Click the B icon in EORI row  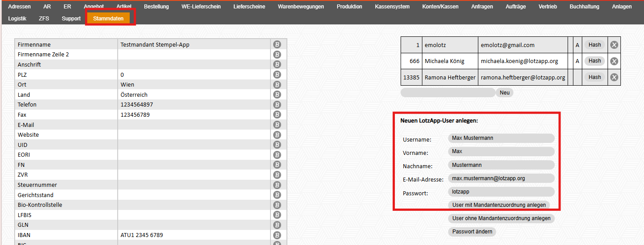click(277, 155)
